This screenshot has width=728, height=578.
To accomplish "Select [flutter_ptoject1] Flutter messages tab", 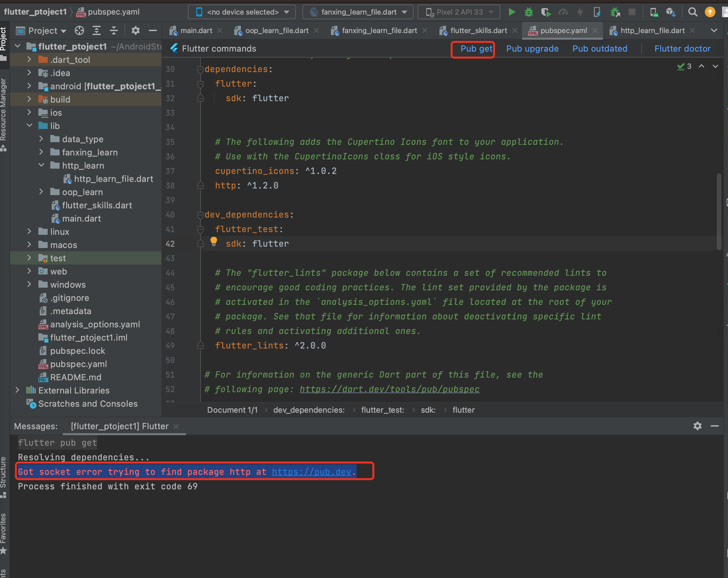I will pos(119,426).
